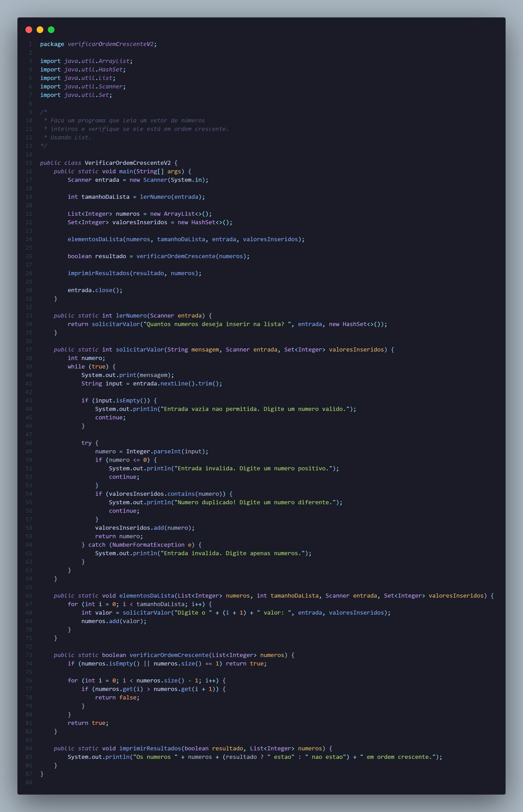The width and height of the screenshot is (523, 812).
Task: Click line number 88 in gutter
Action: click(x=29, y=783)
